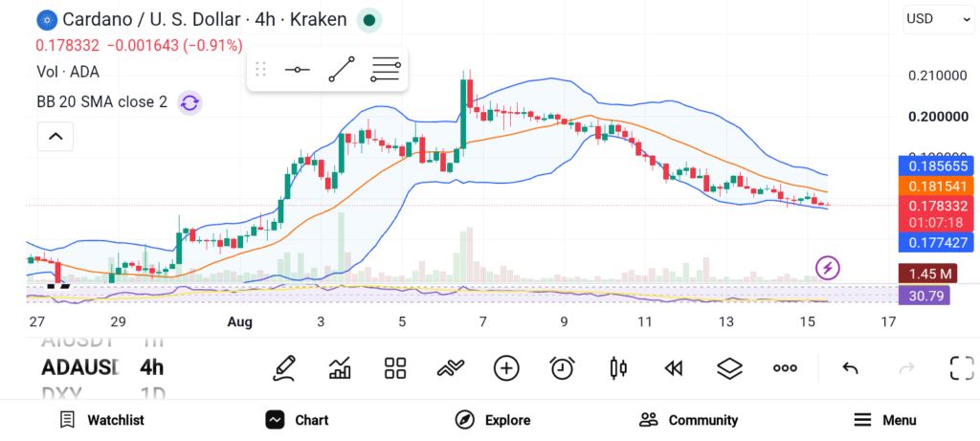
Task: Open the four-squares layout icon
Action: click(395, 368)
